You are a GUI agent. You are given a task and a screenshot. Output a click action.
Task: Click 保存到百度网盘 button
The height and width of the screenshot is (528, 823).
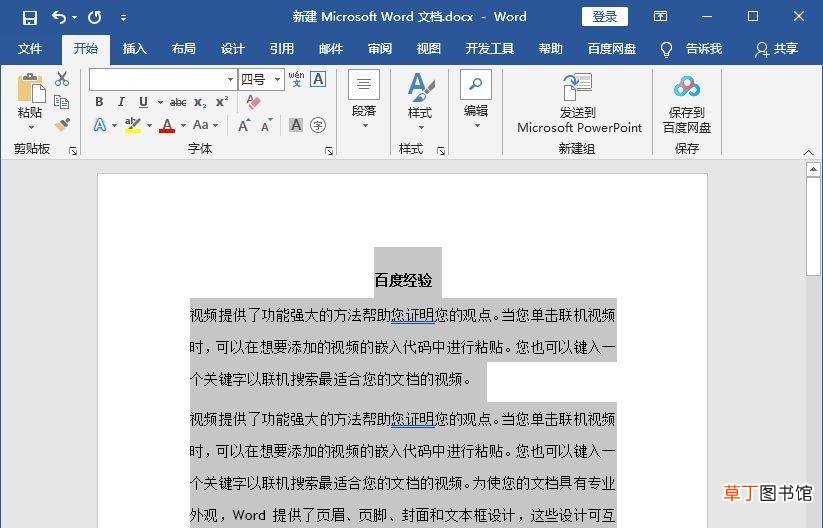pos(687,104)
